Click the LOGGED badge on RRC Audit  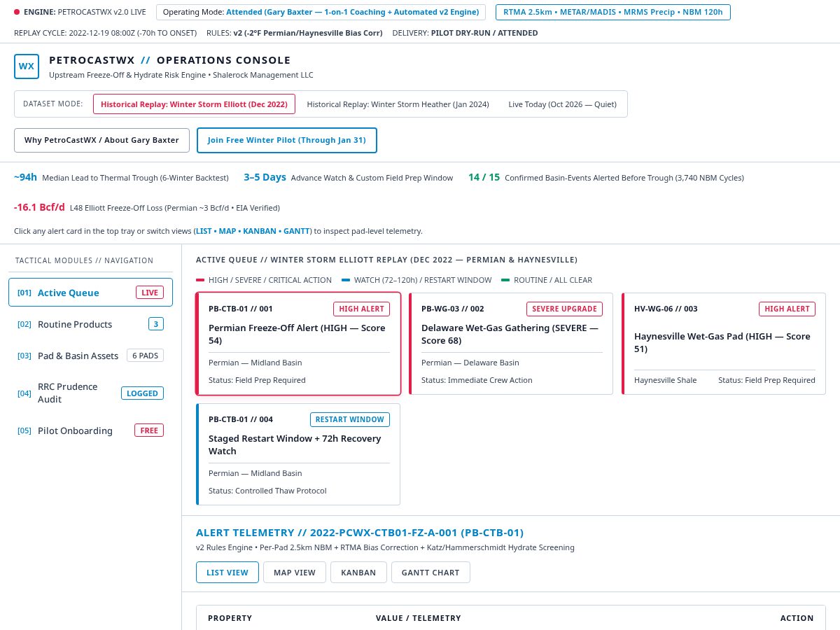click(x=142, y=393)
